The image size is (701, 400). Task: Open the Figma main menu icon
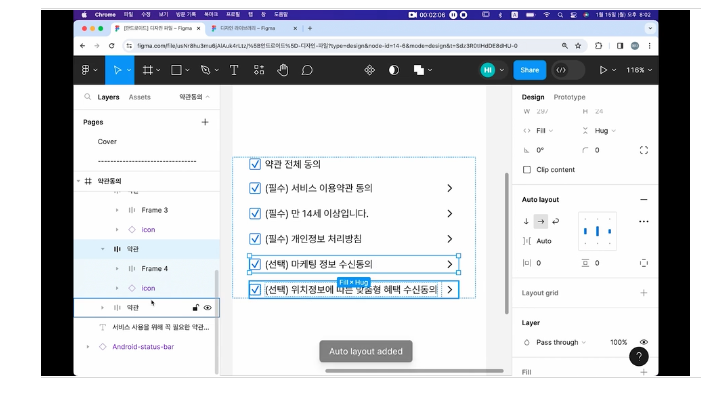point(85,70)
